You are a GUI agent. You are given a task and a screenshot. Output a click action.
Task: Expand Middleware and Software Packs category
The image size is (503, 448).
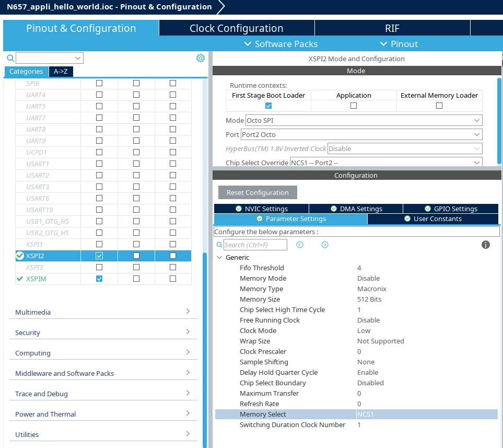(x=103, y=373)
